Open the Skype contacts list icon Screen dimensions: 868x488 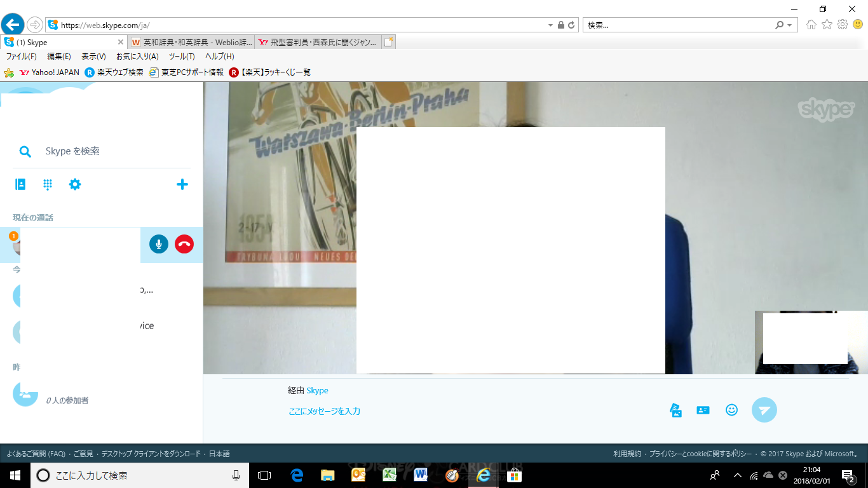coord(20,184)
